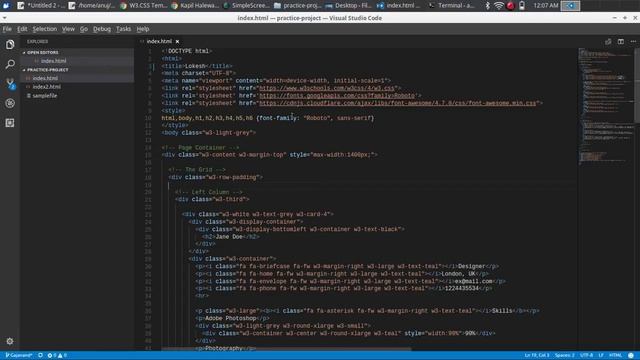
Task: Follow the cdnjs cloudflare font-awesome link
Action: click(x=398, y=103)
